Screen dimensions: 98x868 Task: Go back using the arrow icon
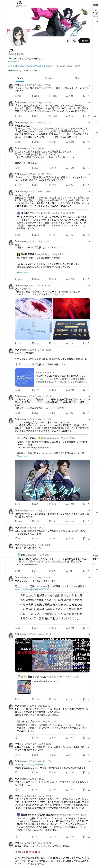[9, 4]
